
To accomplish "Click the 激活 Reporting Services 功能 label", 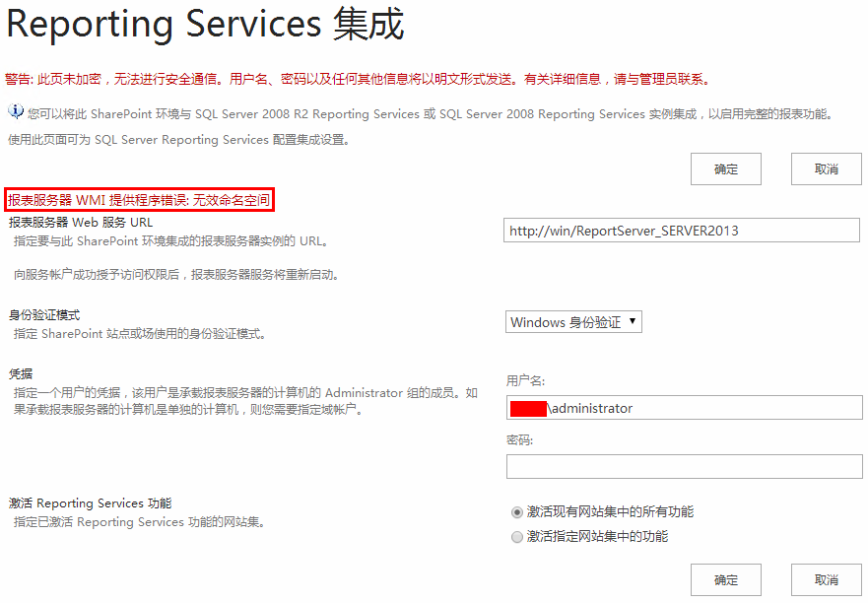I will click(x=91, y=503).
